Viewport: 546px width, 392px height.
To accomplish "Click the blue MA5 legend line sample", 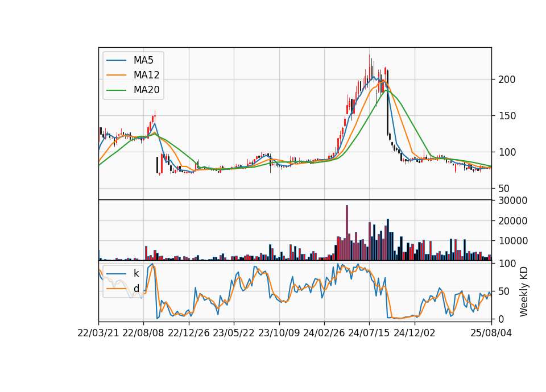I will (x=116, y=60).
